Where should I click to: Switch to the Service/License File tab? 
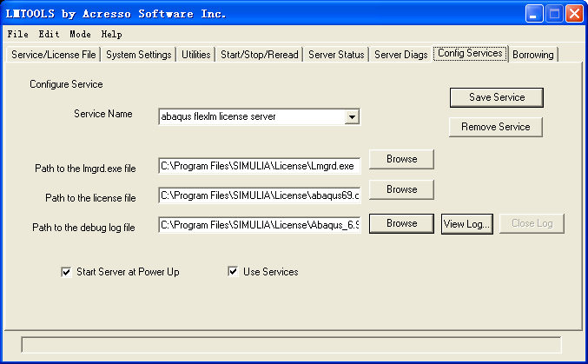tap(54, 55)
